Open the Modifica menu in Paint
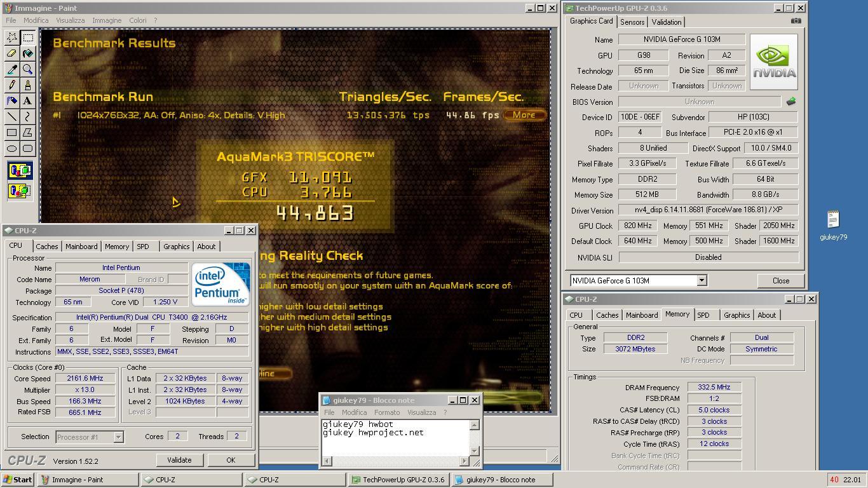868x488 pixels. [36, 20]
